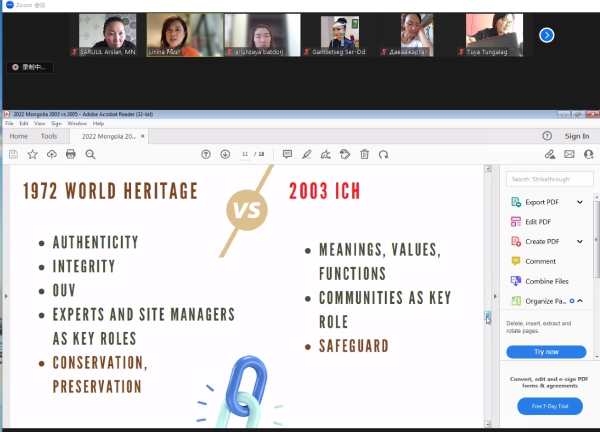Open the View menu
Screen dimensions: 600x432
click(x=39, y=123)
